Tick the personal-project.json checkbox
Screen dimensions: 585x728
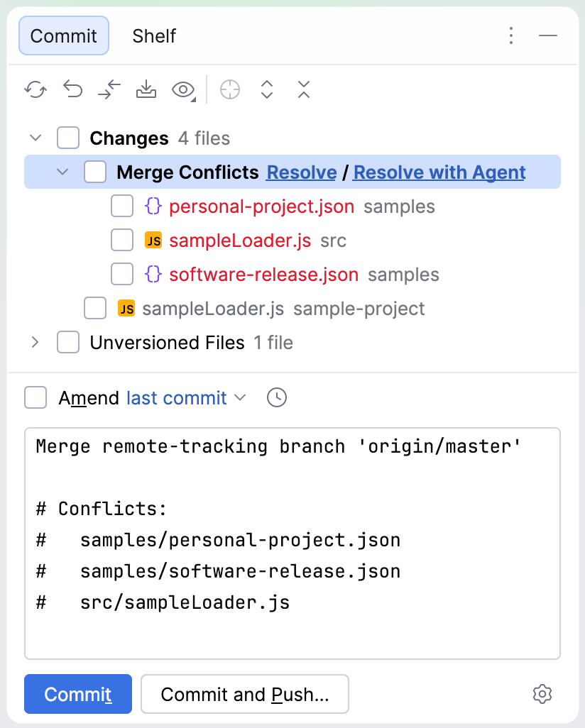pyautogui.click(x=122, y=206)
